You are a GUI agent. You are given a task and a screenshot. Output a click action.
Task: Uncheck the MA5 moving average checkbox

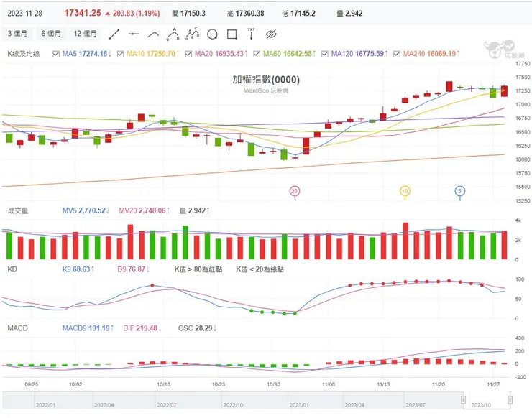pyautogui.click(x=58, y=54)
